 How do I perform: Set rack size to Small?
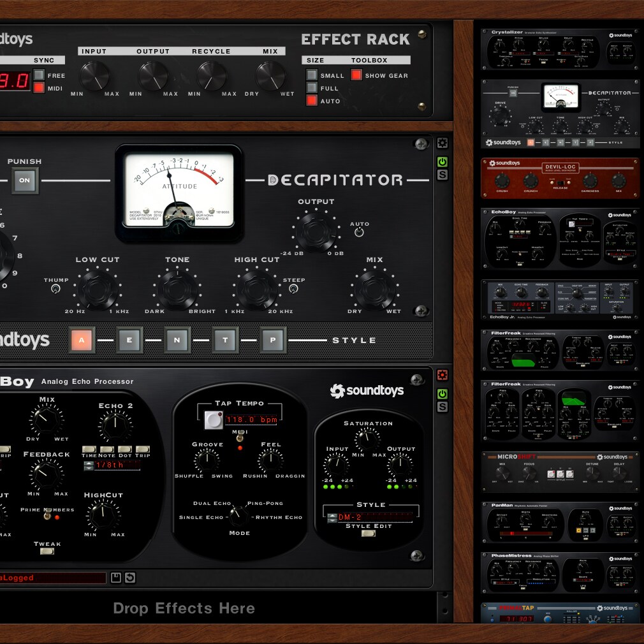(312, 75)
